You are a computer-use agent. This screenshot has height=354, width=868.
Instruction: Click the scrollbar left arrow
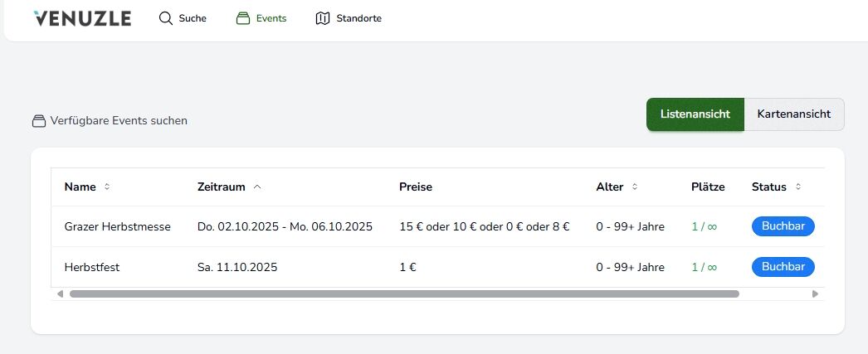click(59, 293)
